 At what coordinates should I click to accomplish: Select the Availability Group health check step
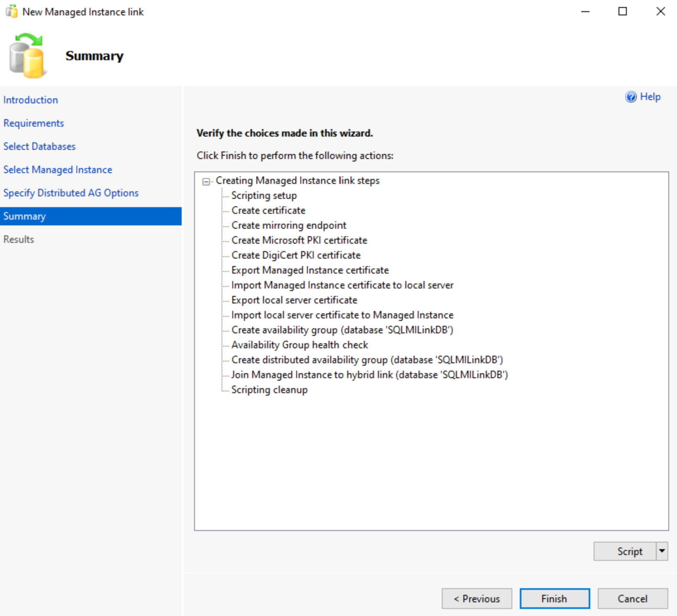click(300, 345)
